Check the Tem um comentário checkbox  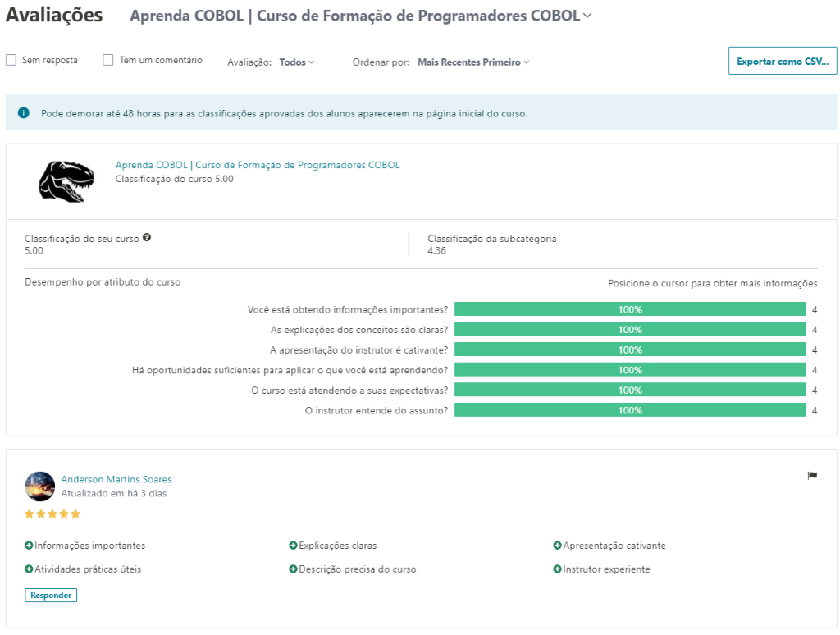pos(108,60)
